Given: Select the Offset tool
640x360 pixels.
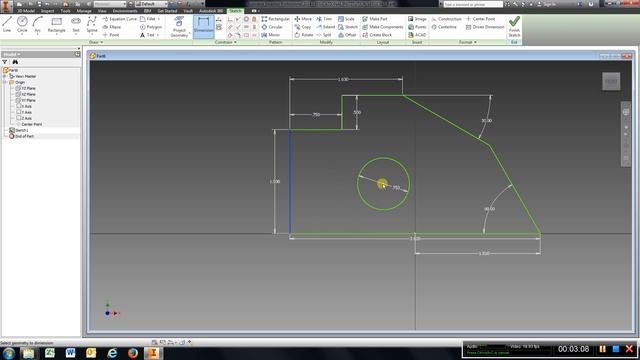Looking at the screenshot, I should 347,35.
